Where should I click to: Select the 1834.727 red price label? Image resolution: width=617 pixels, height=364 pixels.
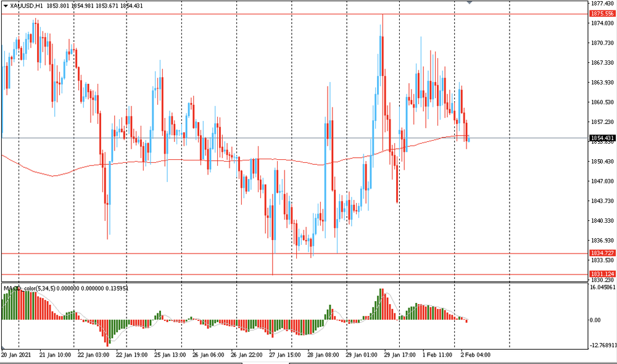pos(601,253)
